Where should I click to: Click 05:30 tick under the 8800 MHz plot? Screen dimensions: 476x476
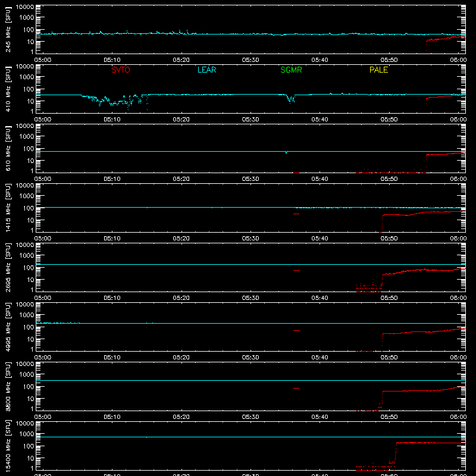[x=250, y=417]
